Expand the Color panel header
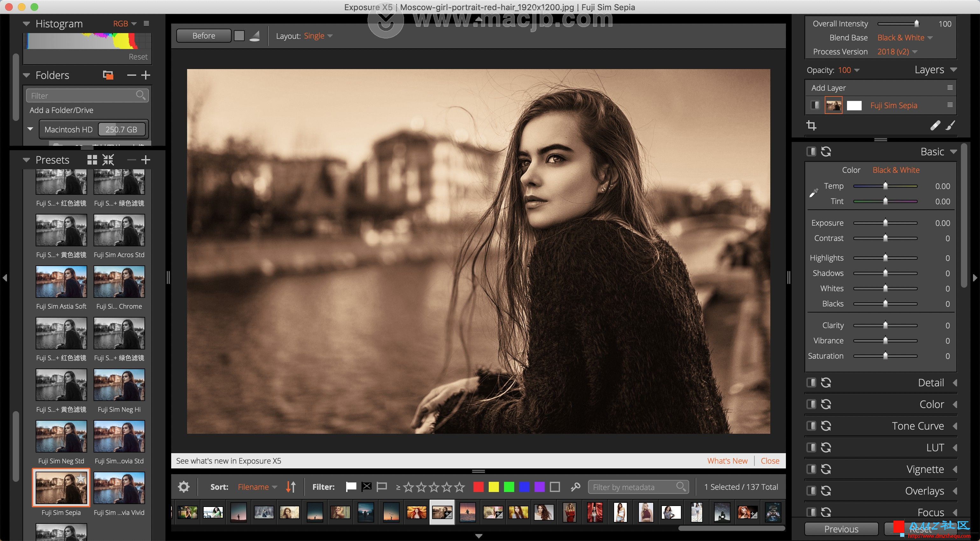 [x=932, y=404]
